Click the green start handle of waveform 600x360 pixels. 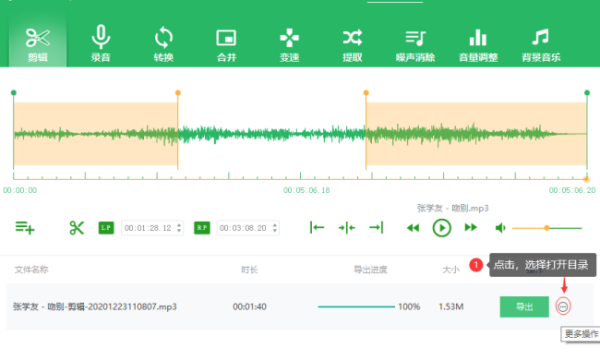[x=14, y=93]
